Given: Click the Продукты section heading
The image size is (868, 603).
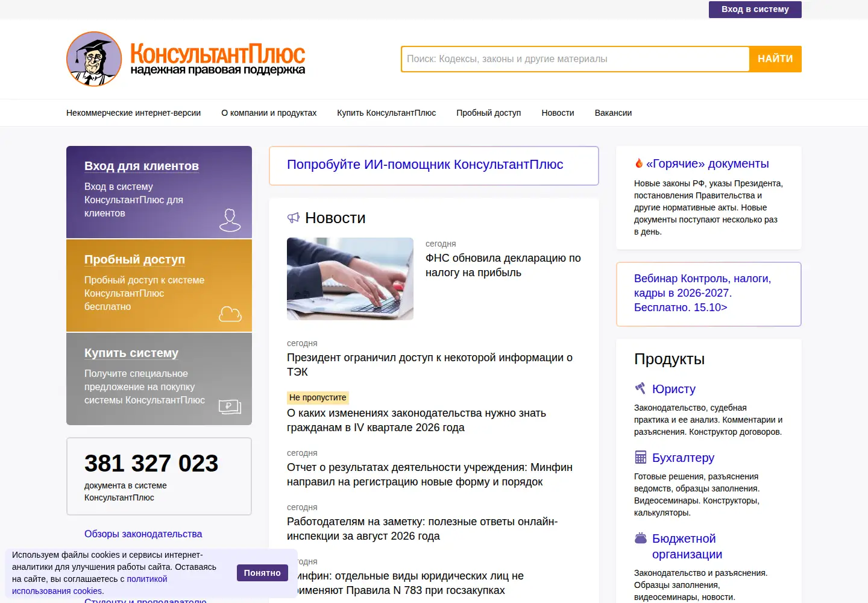Looking at the screenshot, I should coord(669,359).
